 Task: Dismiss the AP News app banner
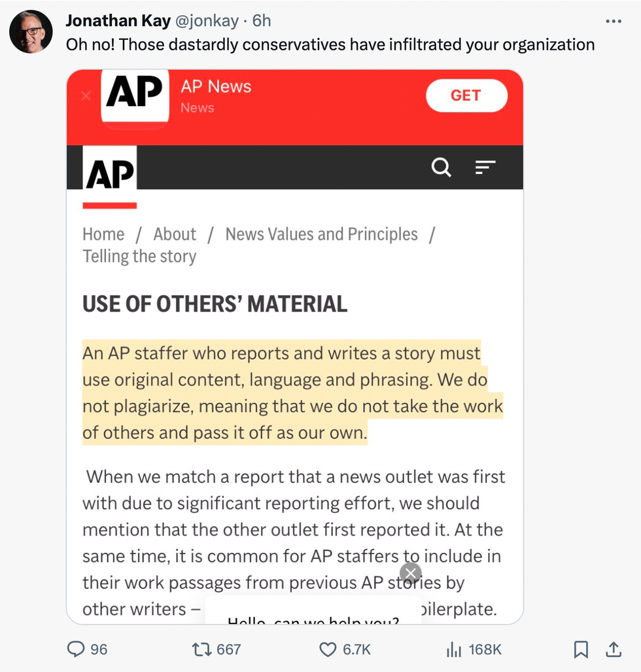pos(86,96)
